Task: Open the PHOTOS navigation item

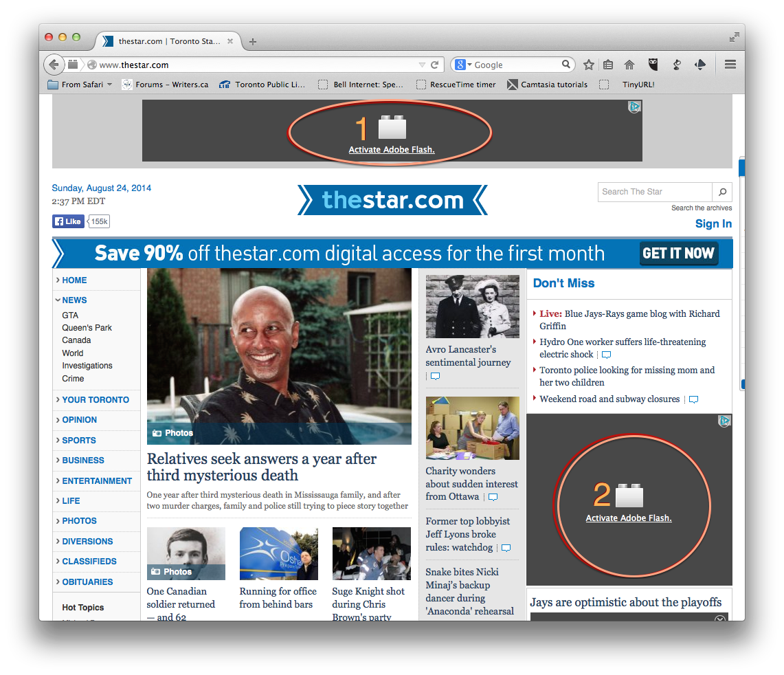Action: pos(79,521)
